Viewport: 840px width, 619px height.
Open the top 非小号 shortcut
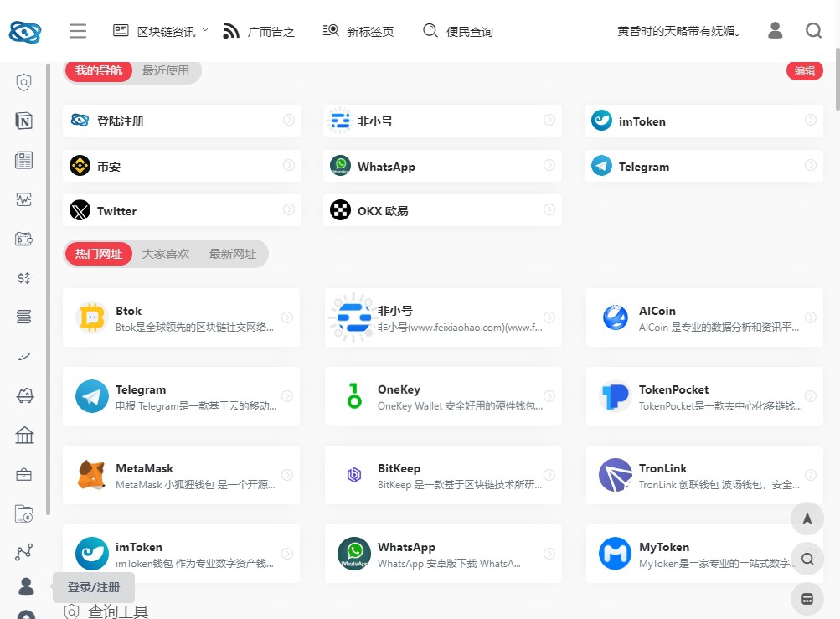tap(442, 121)
